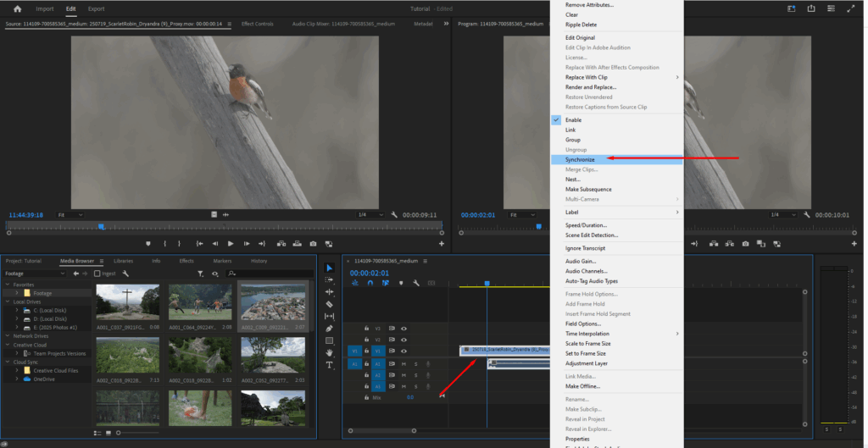868x448 pixels.
Task: Toggle V1 track output eye
Action: [x=403, y=351]
